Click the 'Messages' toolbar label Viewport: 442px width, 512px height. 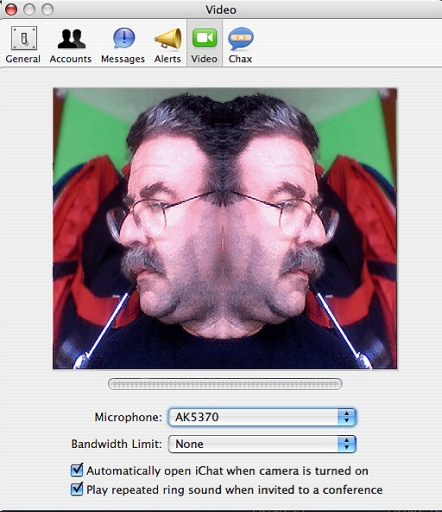[123, 59]
